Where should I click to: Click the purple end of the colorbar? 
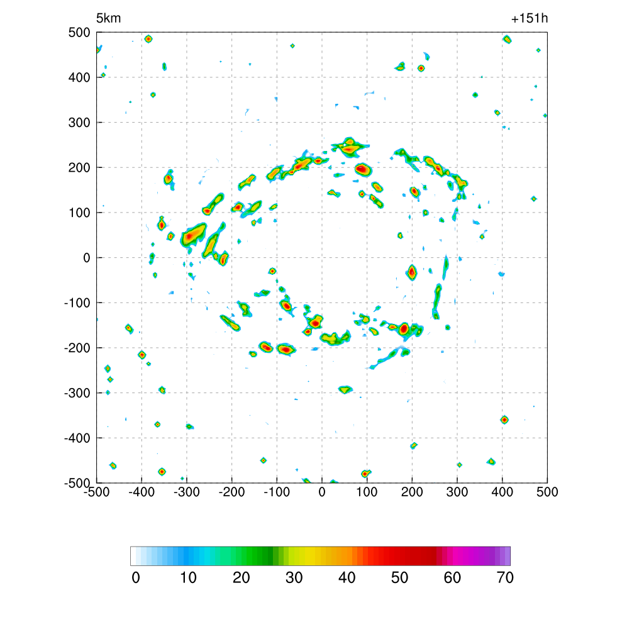(x=508, y=556)
